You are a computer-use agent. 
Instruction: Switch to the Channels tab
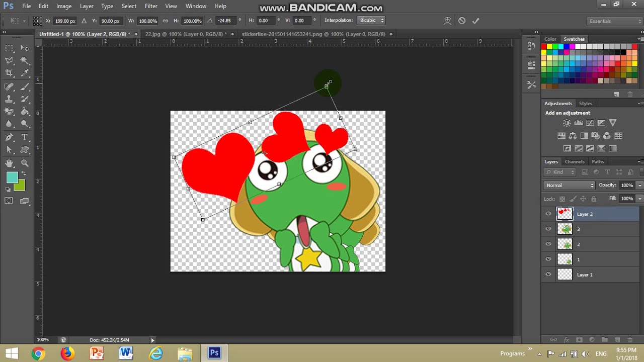click(x=575, y=161)
